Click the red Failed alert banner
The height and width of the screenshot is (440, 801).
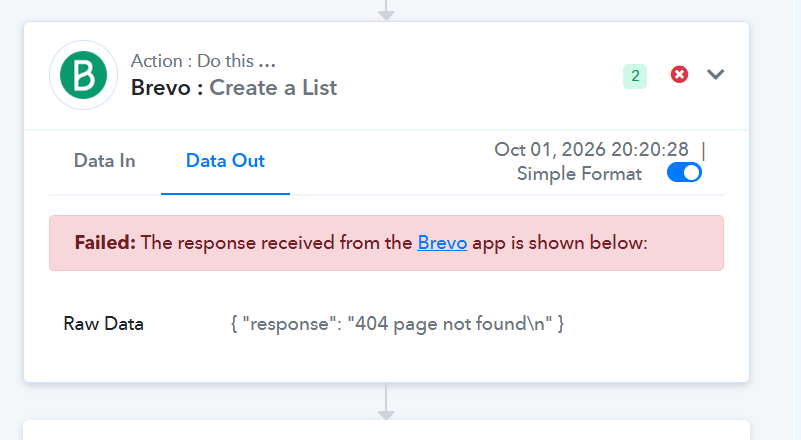tap(386, 243)
